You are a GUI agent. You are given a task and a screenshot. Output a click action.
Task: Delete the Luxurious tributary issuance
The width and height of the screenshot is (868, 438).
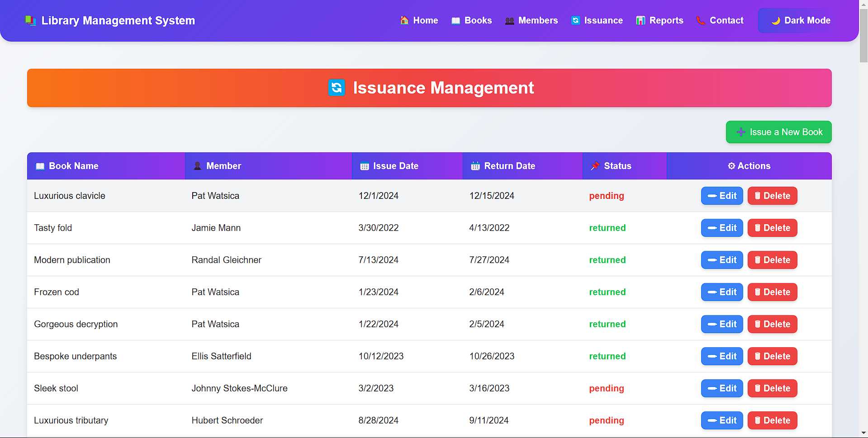(772, 420)
